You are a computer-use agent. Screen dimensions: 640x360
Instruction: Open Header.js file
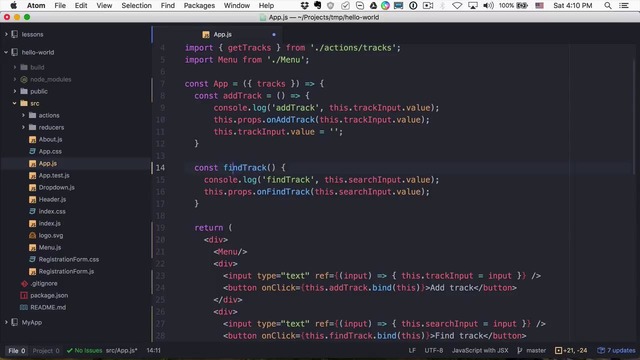pyautogui.click(x=52, y=199)
